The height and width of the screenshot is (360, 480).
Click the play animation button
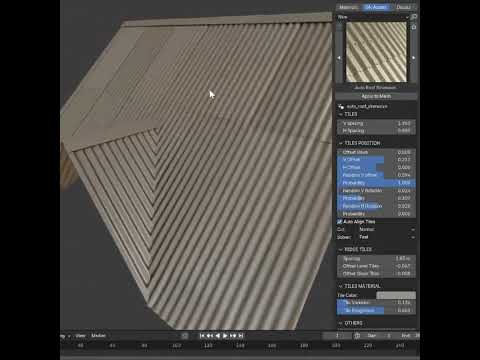click(x=225, y=335)
